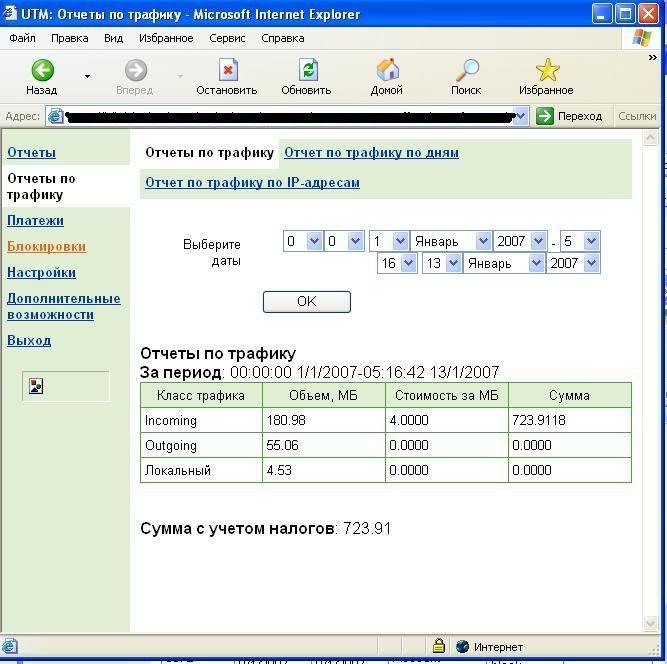
Task: Open Favorites (Избранное) star icon
Action: coord(547,70)
